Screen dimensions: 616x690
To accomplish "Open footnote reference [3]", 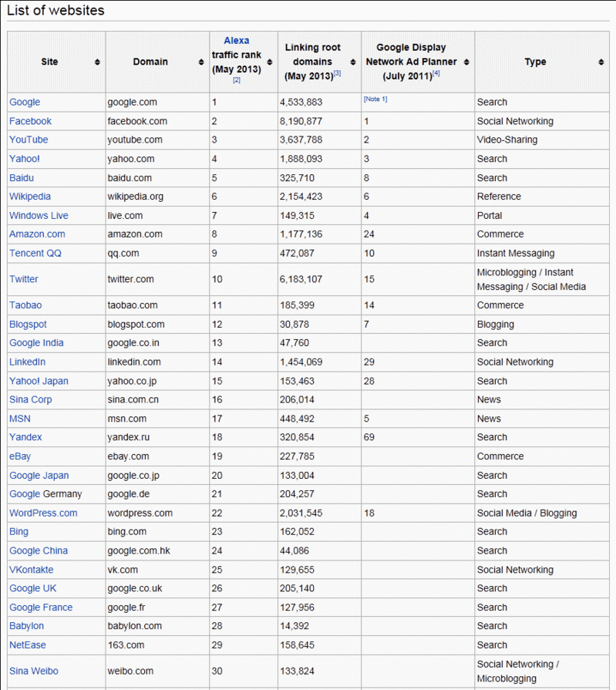I will coord(337,73).
